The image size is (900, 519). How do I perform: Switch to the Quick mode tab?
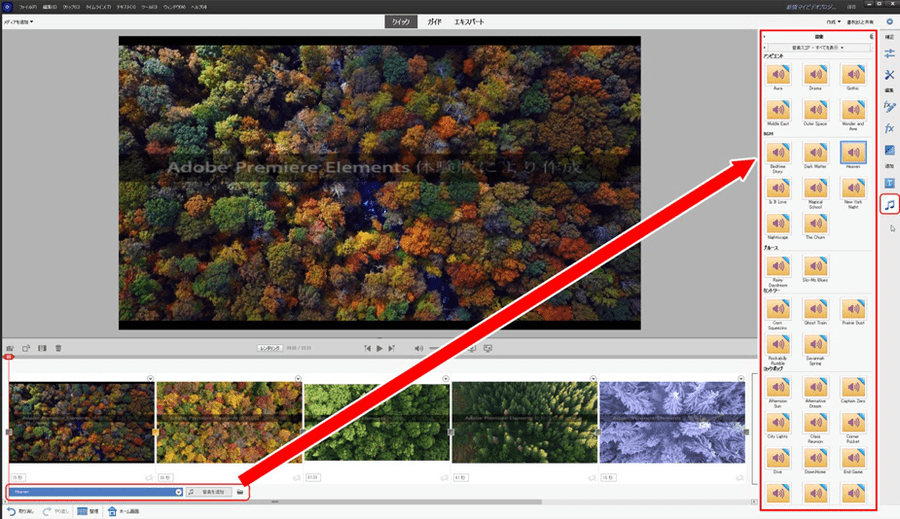point(401,22)
